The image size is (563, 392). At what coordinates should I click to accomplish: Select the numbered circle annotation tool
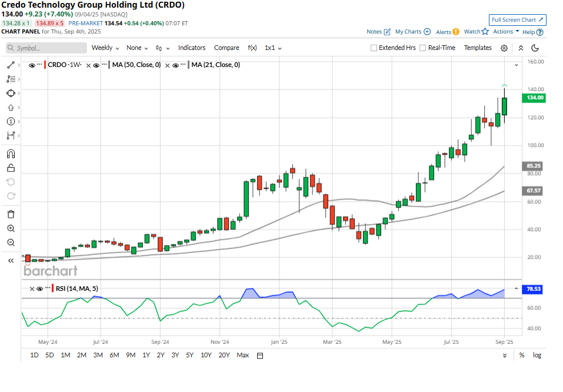click(x=11, y=122)
